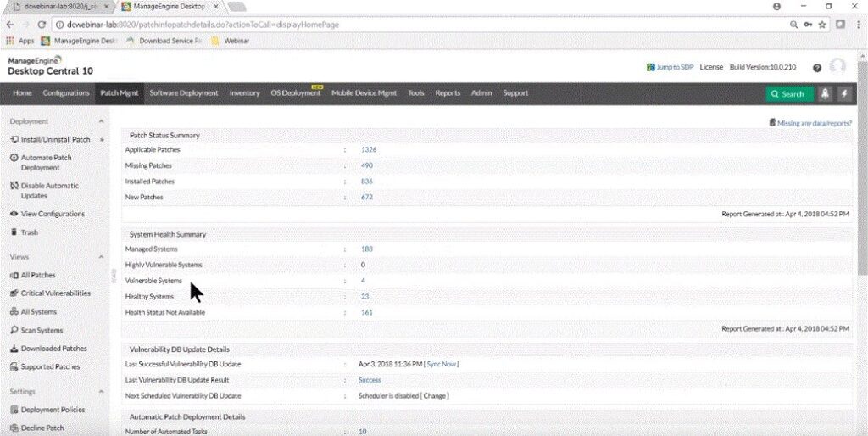Click the Jump to SDP icon
This screenshot has height=436, width=868.
650,67
